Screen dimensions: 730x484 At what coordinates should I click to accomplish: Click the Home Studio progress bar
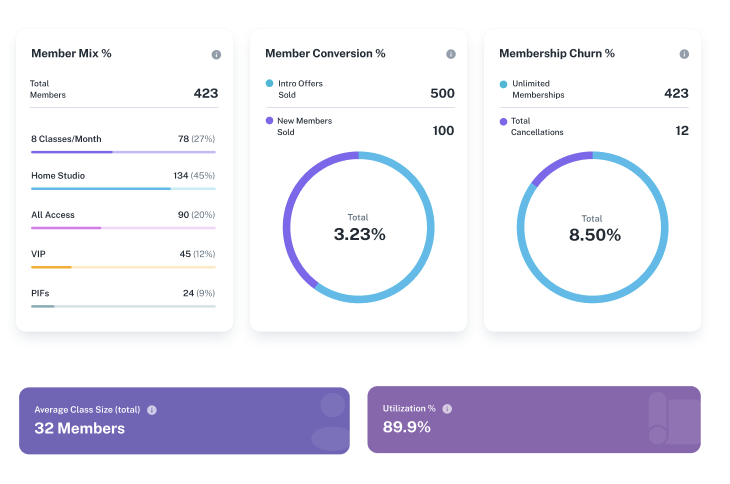click(x=123, y=189)
